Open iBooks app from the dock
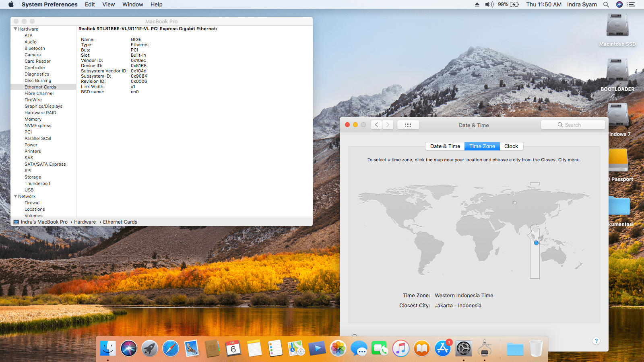Viewport: 644px width, 362px height. point(422,348)
